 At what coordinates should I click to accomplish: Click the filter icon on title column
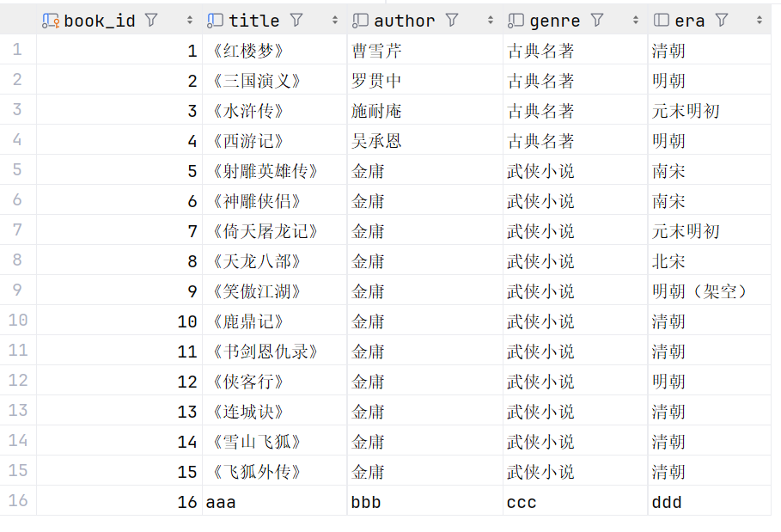click(296, 20)
